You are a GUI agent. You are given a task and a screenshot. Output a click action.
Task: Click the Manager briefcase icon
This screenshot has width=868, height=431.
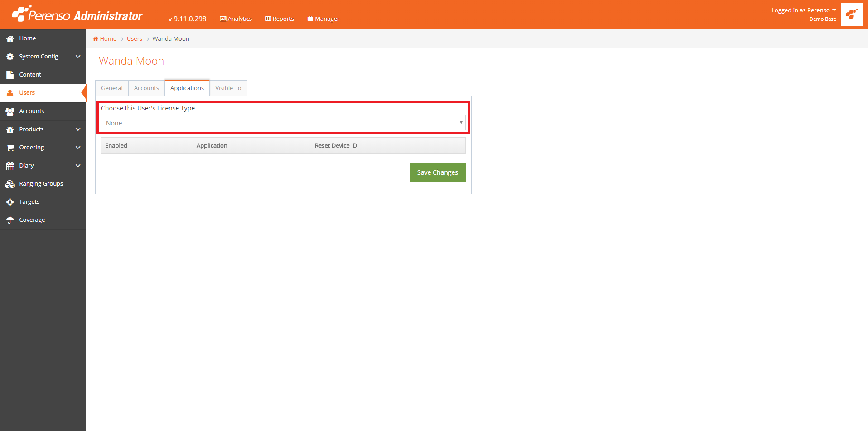pos(310,19)
